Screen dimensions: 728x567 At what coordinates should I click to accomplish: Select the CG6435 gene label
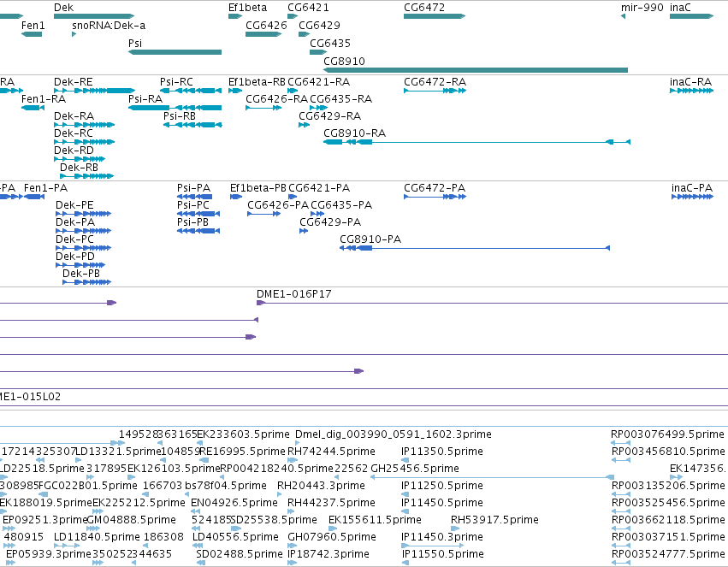click(330, 43)
